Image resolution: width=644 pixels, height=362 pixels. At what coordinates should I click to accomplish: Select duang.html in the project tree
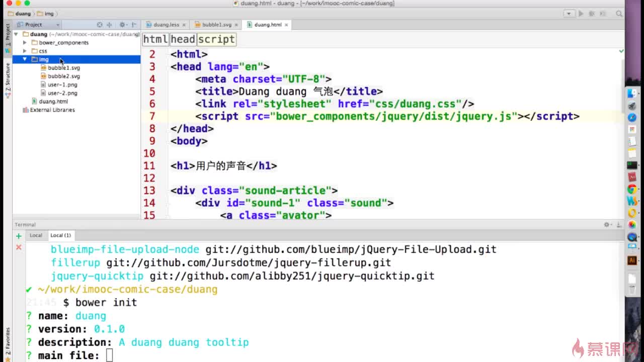[x=49, y=102]
